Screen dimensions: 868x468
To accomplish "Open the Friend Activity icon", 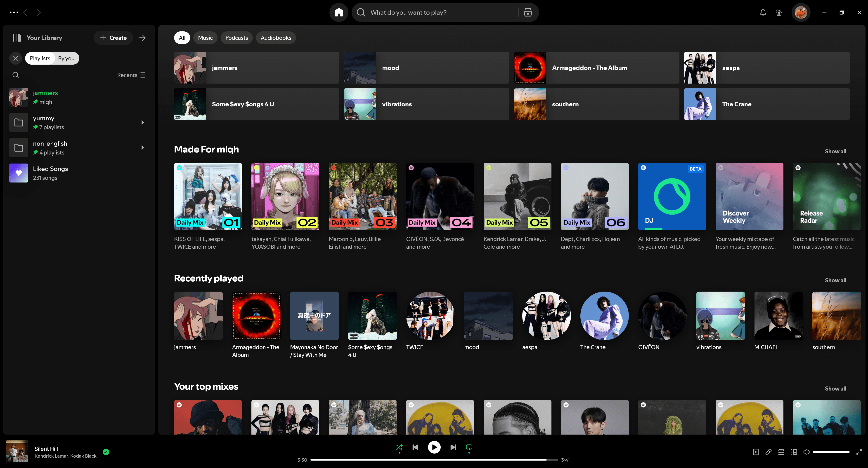I will coord(779,12).
